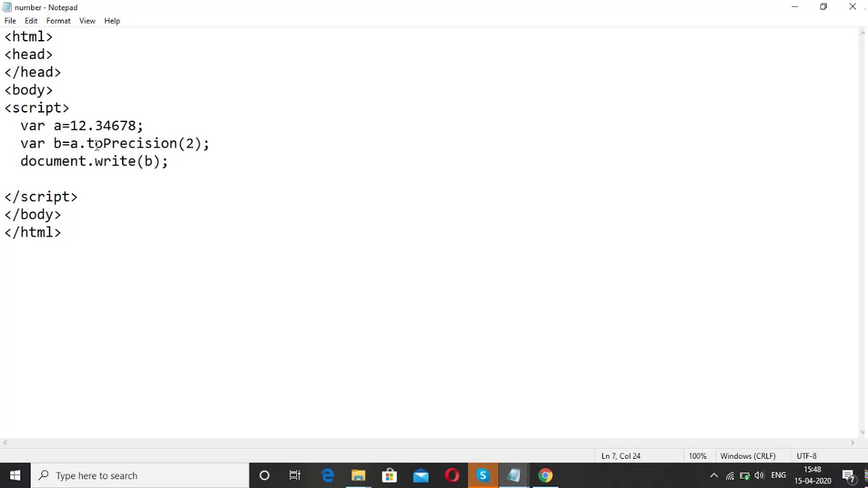This screenshot has height=488, width=868.
Task: Open the Help menu
Action: tap(112, 21)
